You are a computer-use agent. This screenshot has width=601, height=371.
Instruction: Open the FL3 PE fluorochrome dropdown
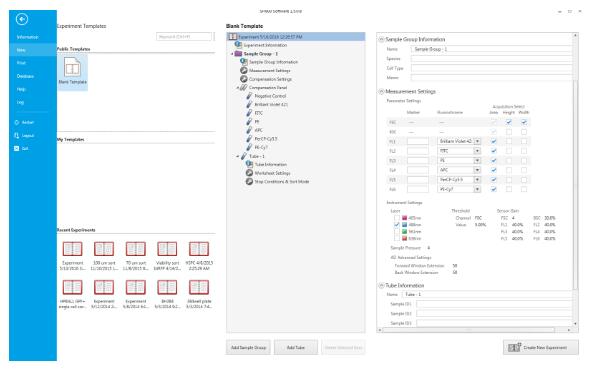[477, 161]
